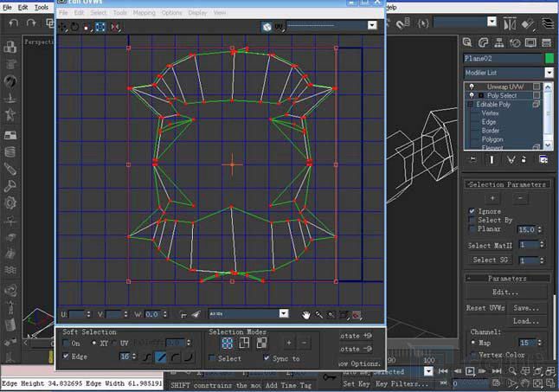Click the Zoom tool in Edit UVWs
This screenshot has width=559, height=392.
click(x=318, y=315)
